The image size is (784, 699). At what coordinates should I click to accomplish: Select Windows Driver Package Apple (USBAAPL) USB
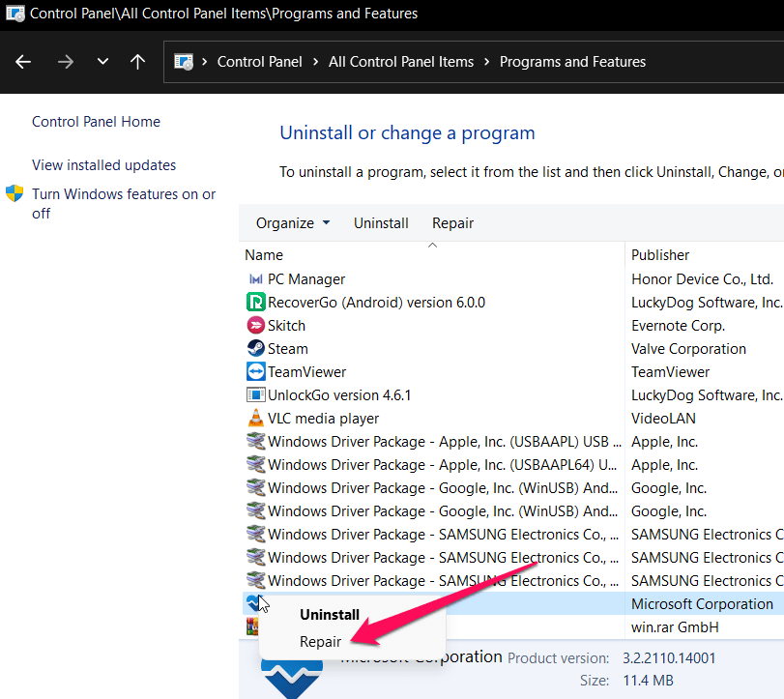click(x=445, y=442)
